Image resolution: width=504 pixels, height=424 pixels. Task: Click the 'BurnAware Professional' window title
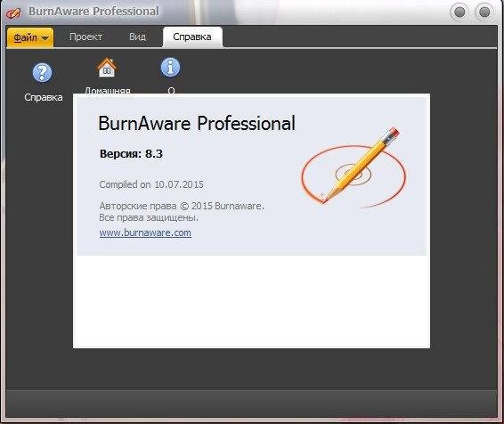point(93,12)
